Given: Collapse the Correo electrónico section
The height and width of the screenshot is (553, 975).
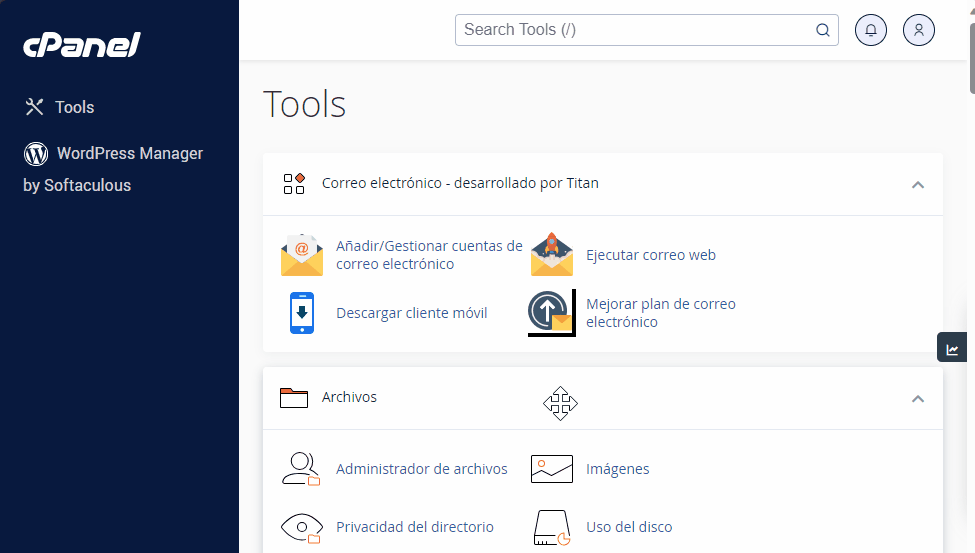Looking at the screenshot, I should (x=918, y=185).
